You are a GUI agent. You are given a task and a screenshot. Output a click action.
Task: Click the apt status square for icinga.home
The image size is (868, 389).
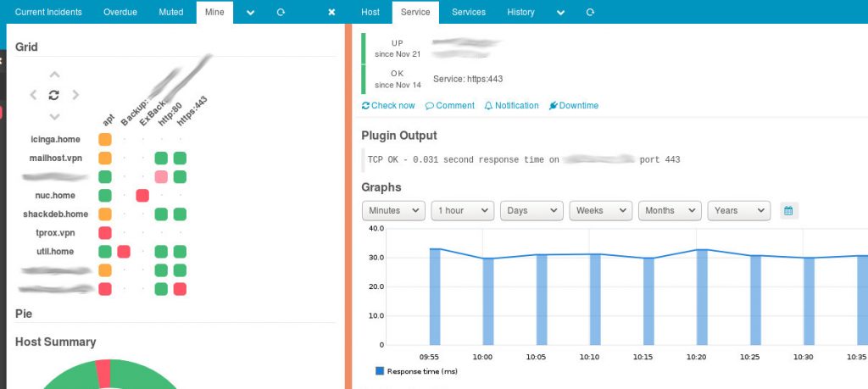105,140
